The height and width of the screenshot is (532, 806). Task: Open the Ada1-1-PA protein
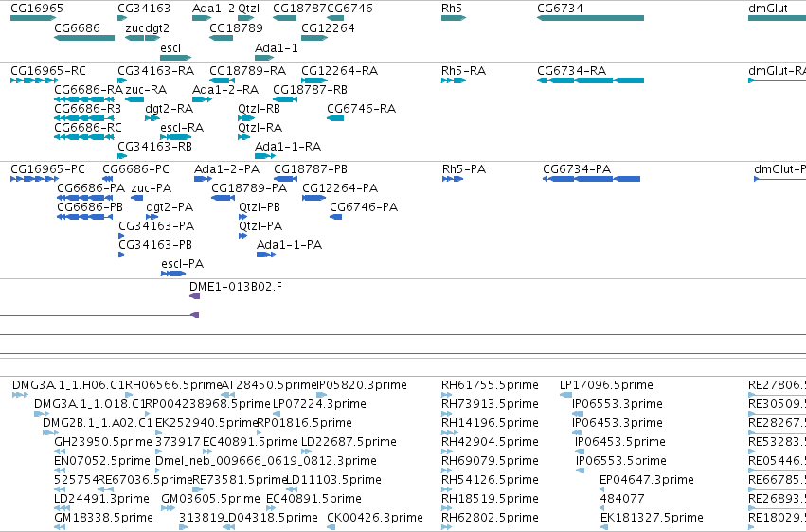click(290, 245)
